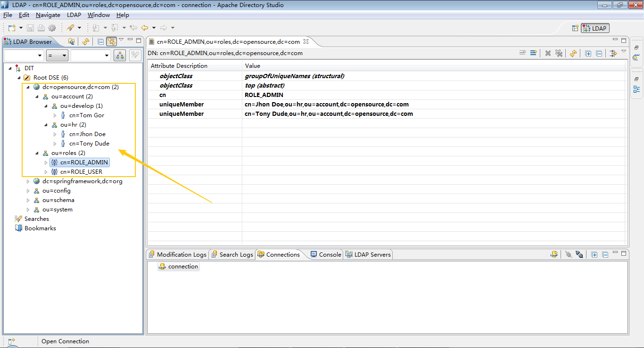644x348 pixels.
Task: Click the New wizard toolbar icon
Action: [x=11, y=28]
